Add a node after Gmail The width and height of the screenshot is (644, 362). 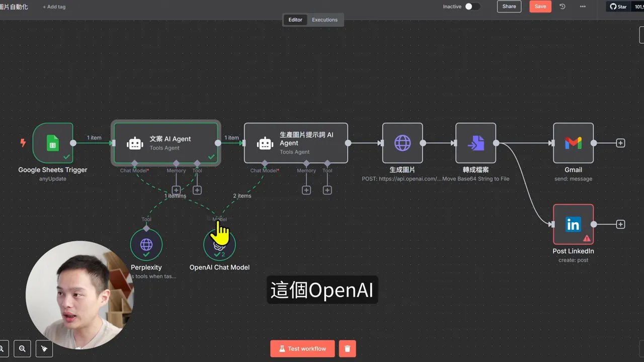point(621,143)
